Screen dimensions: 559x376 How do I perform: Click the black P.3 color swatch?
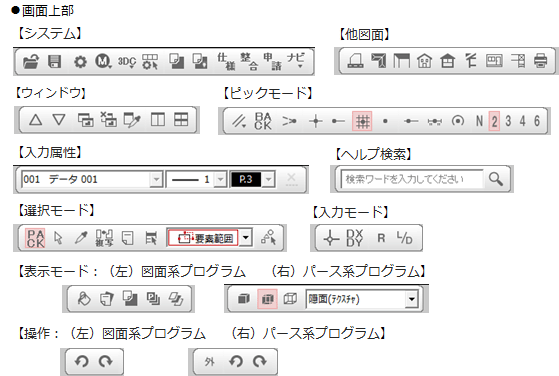[x=246, y=179]
